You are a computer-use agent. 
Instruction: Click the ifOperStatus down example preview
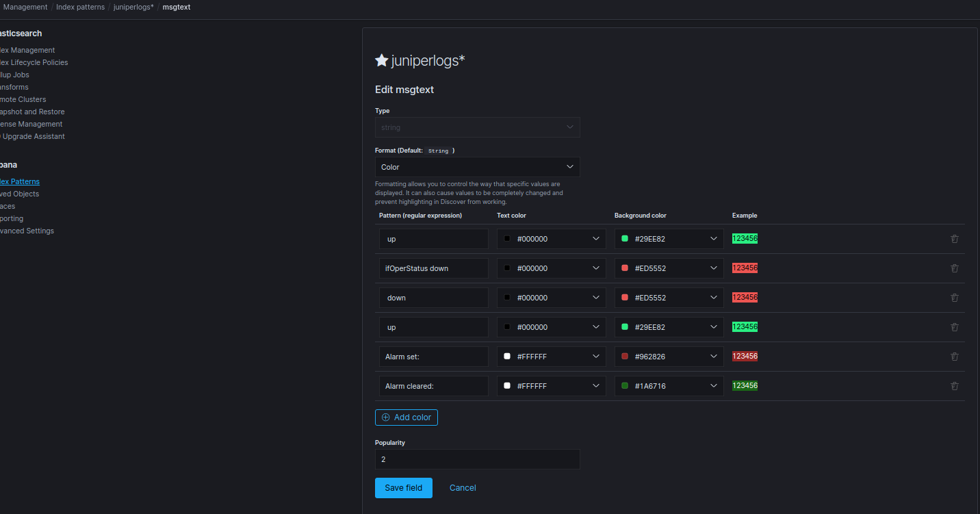click(745, 268)
